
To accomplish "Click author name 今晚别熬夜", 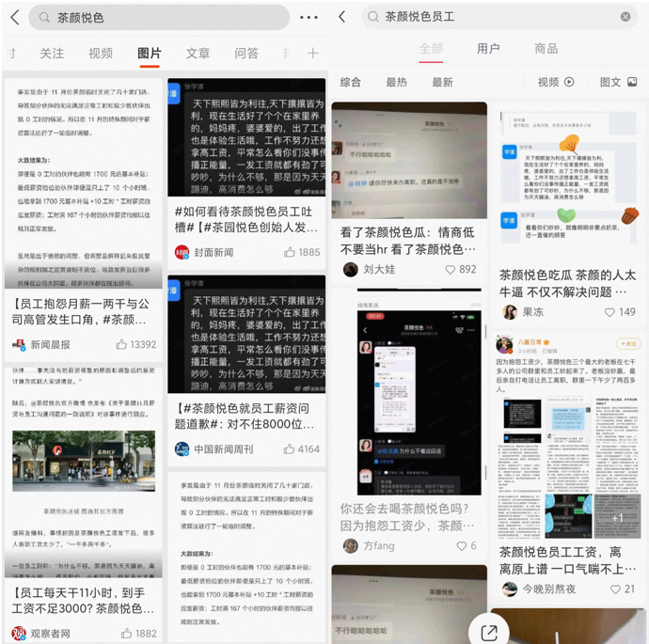I will (548, 589).
